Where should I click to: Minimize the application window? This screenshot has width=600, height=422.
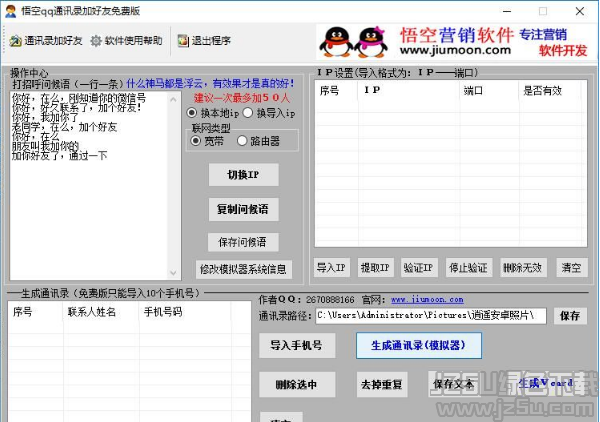click(507, 11)
